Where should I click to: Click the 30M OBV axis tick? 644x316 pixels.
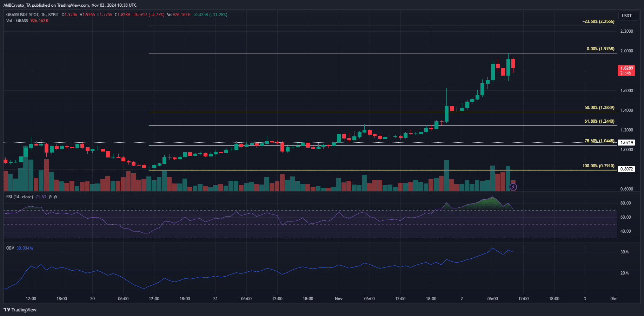click(624, 252)
